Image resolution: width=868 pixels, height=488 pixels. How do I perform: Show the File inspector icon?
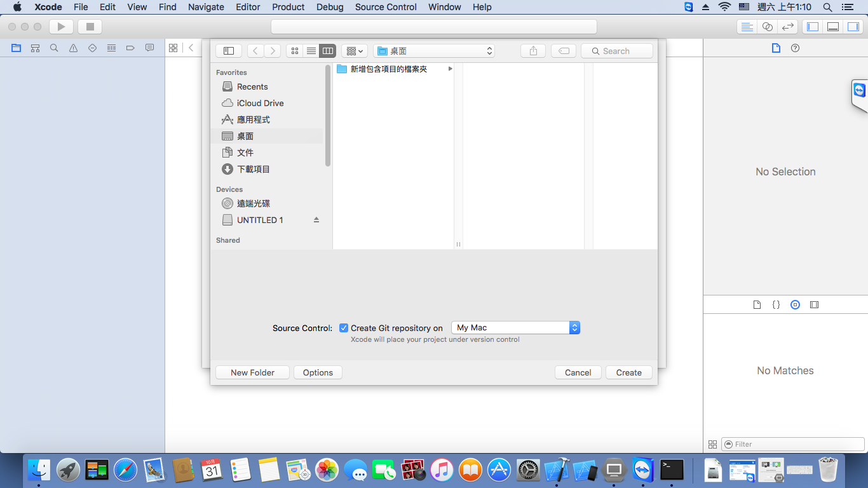click(x=776, y=48)
